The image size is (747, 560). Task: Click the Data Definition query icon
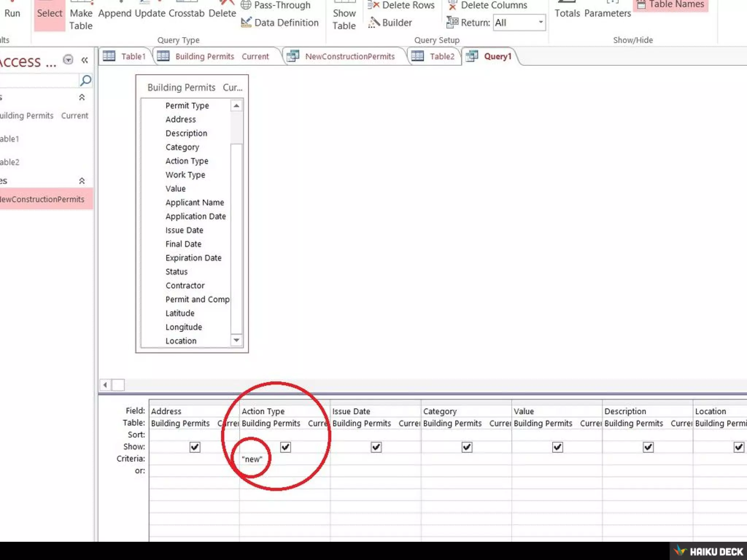point(246,23)
